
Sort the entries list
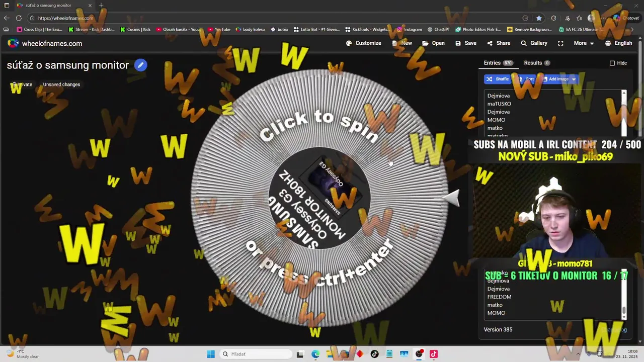point(526,79)
